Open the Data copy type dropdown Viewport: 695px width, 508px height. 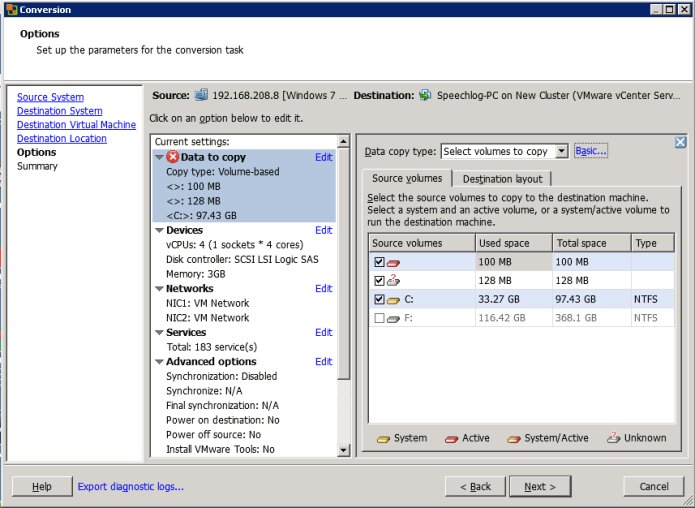tap(561, 151)
